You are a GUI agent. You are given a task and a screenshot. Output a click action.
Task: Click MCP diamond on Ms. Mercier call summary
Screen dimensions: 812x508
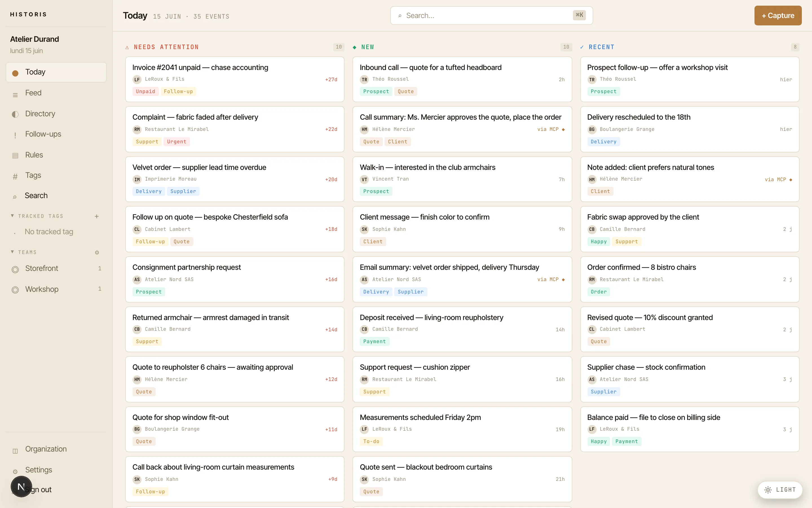pyautogui.click(x=563, y=129)
